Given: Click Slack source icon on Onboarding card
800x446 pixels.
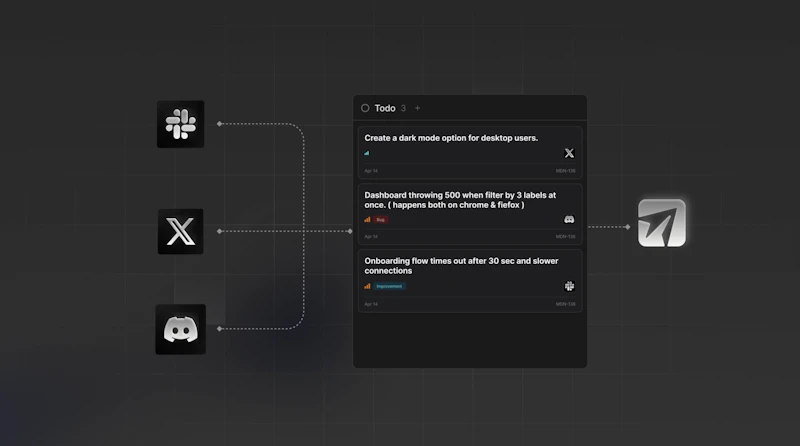Looking at the screenshot, I should click(x=569, y=286).
